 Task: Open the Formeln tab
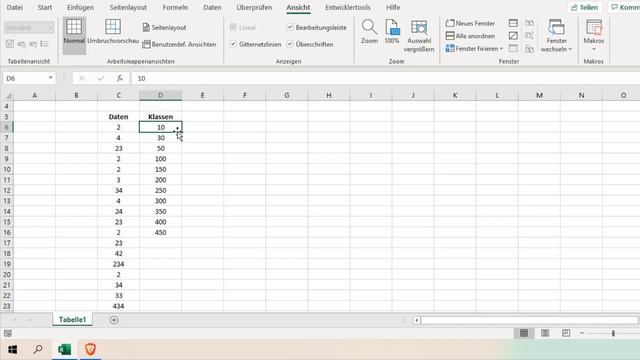click(x=175, y=7)
